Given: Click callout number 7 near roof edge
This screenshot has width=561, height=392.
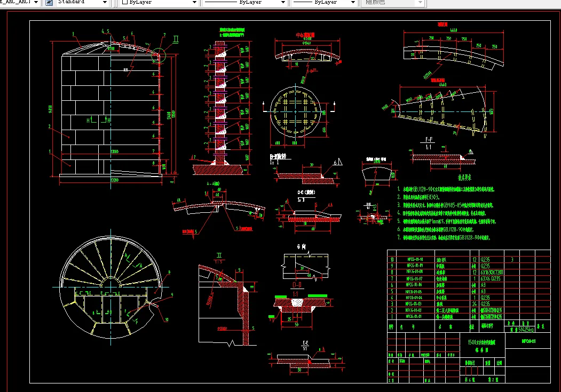Looking at the screenshot, I should (164, 35).
